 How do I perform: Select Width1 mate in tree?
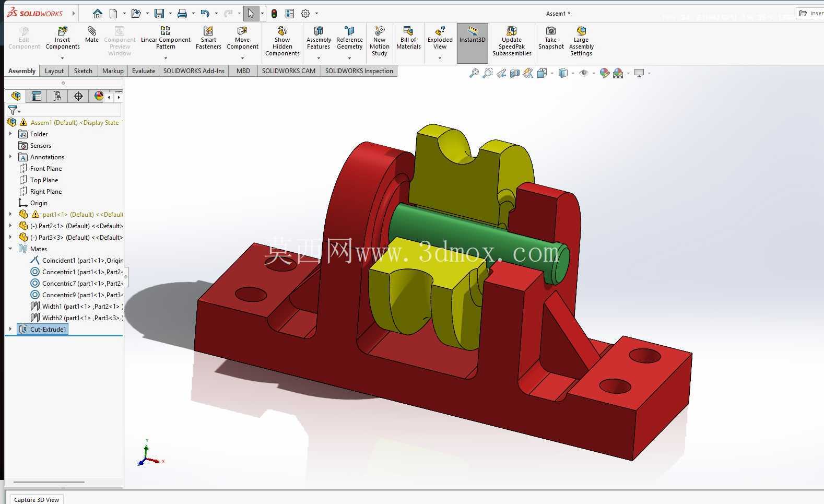pos(76,306)
